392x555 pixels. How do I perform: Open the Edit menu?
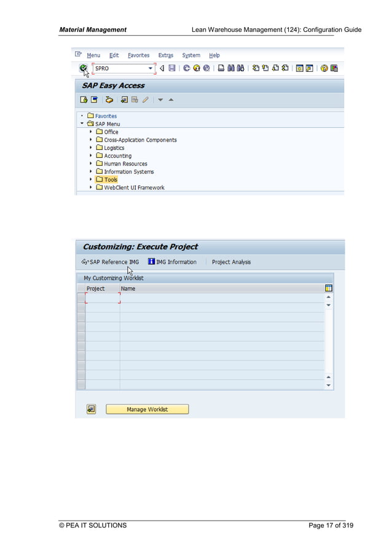coord(114,55)
